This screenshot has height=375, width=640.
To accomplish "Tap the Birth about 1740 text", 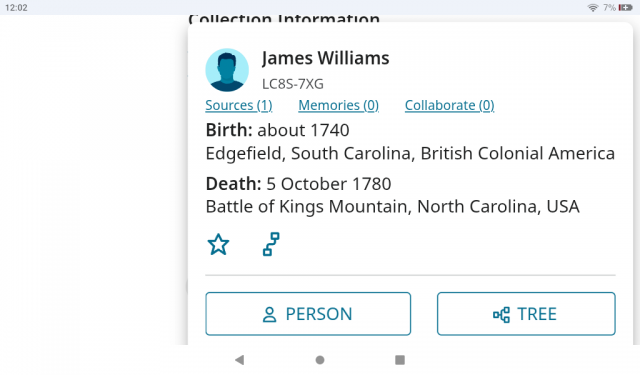I will tap(278, 130).
